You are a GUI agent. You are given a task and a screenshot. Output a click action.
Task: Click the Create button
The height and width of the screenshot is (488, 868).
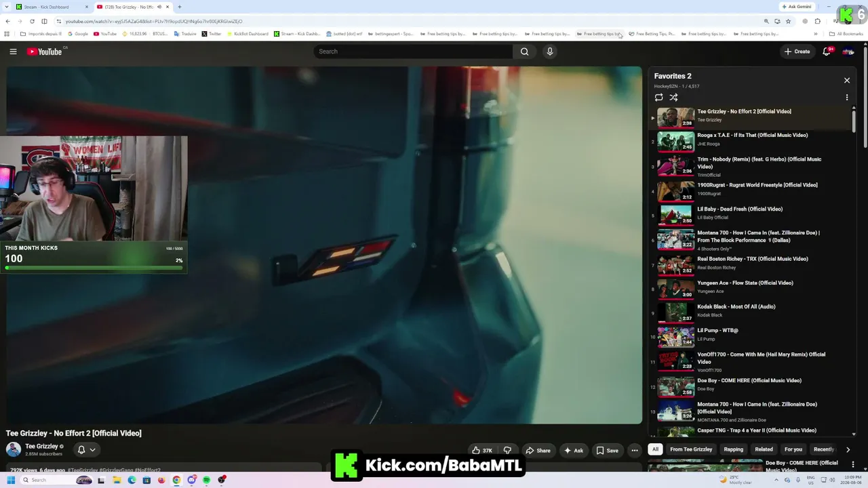797,52
